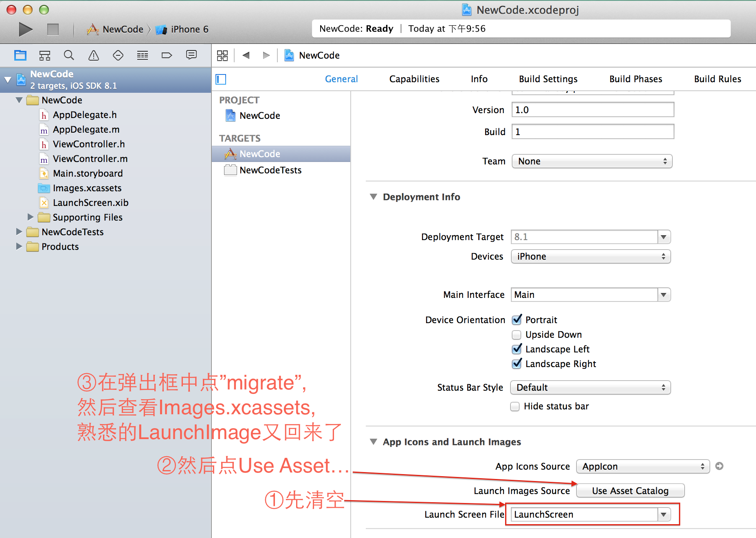This screenshot has width=756, height=538.
Task: Choose the iPhone 6 destination
Action: (x=182, y=29)
